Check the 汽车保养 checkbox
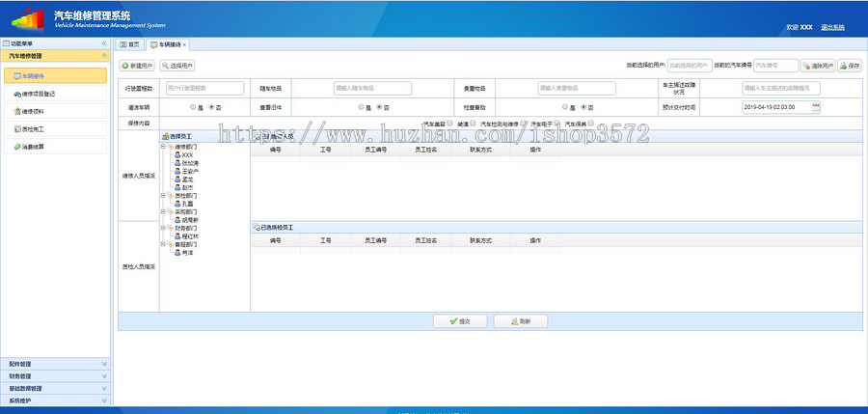 (591, 123)
